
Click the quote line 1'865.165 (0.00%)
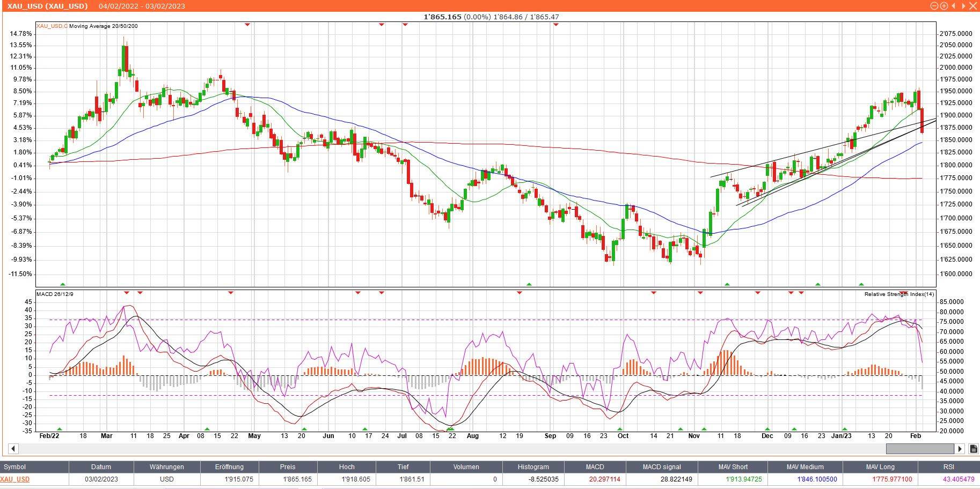pos(457,17)
